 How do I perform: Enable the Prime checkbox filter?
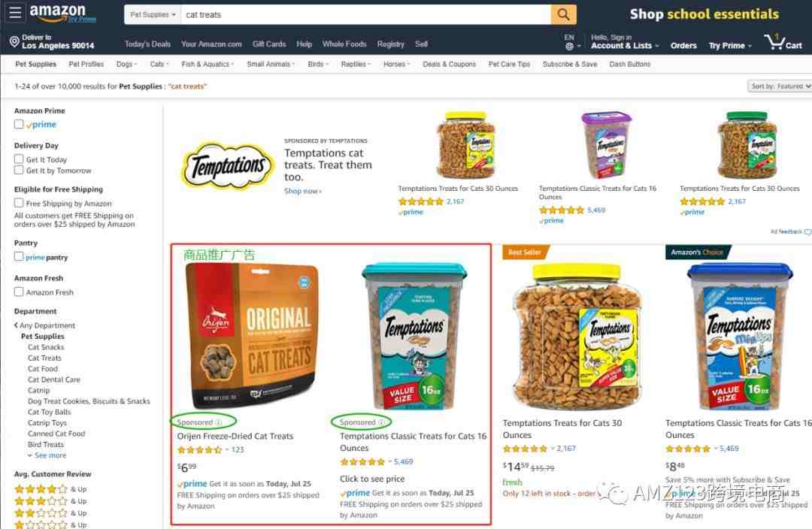[x=19, y=124]
